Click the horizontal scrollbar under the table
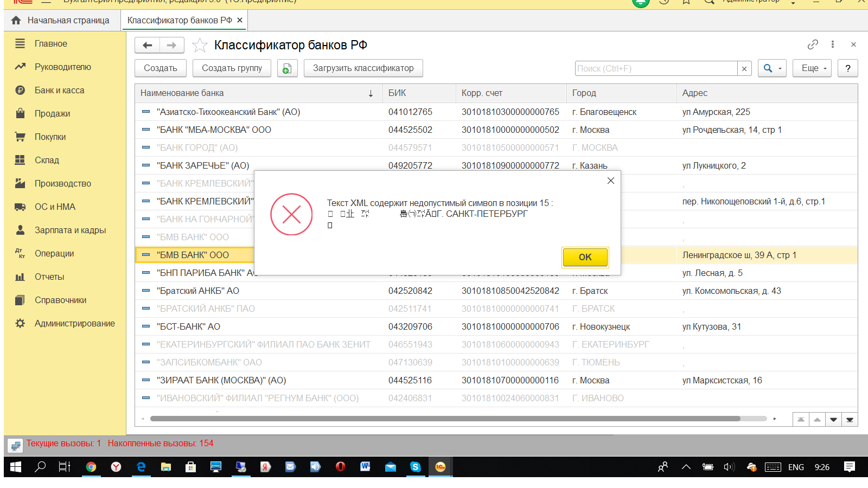The width and height of the screenshot is (868, 488). click(x=445, y=419)
